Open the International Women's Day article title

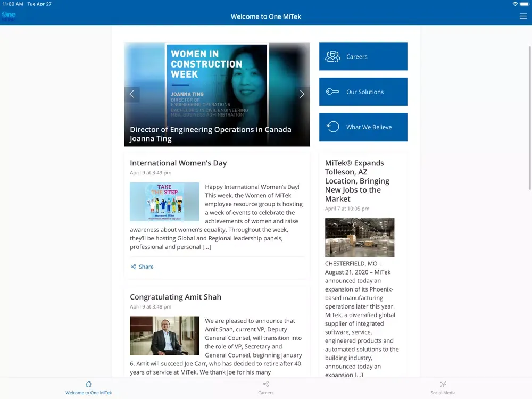point(178,163)
